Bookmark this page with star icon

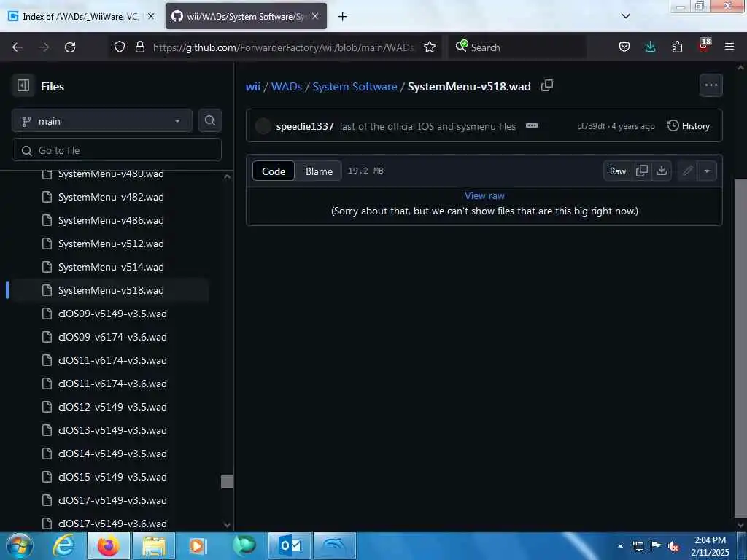430,47
